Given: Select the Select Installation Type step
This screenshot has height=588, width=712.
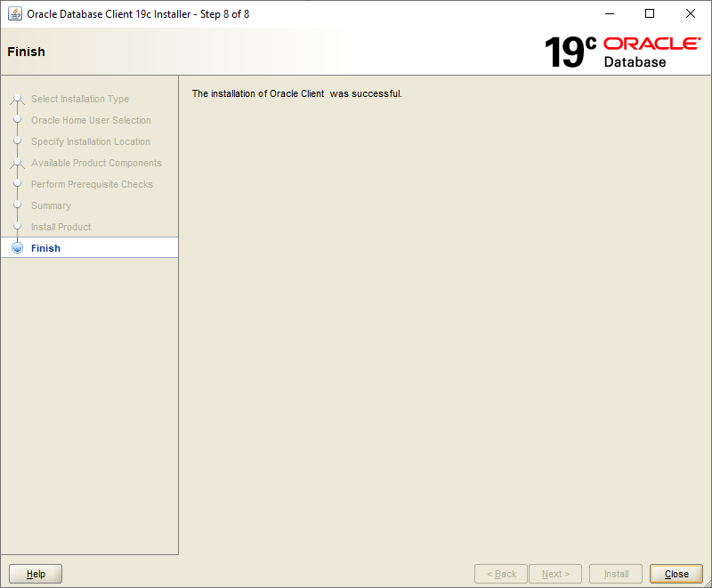Looking at the screenshot, I should 80,99.
